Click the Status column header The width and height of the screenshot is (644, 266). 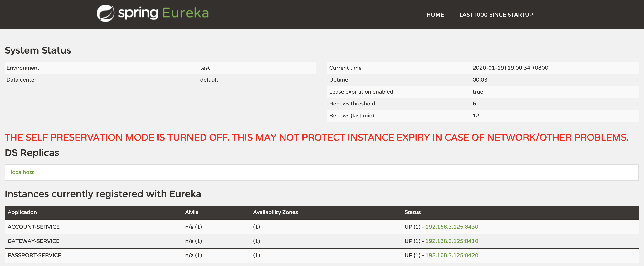pyautogui.click(x=412, y=212)
